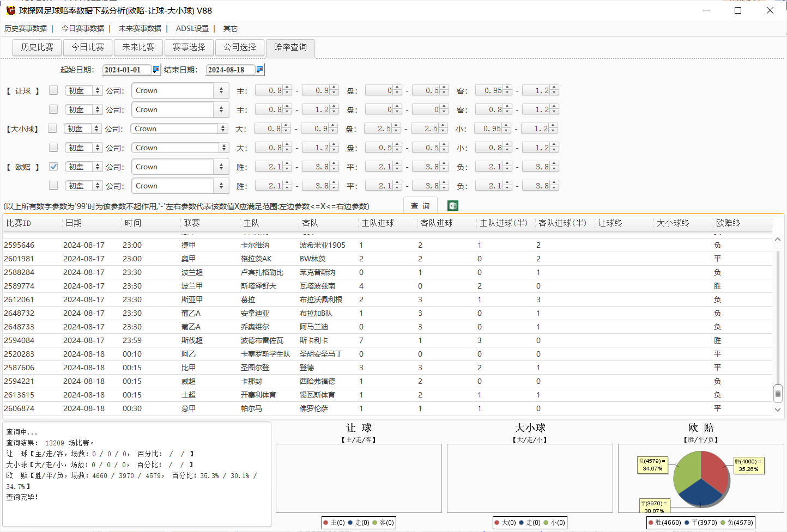Toggle second 大小球 row checkbox
787x532 pixels.
(x=53, y=148)
